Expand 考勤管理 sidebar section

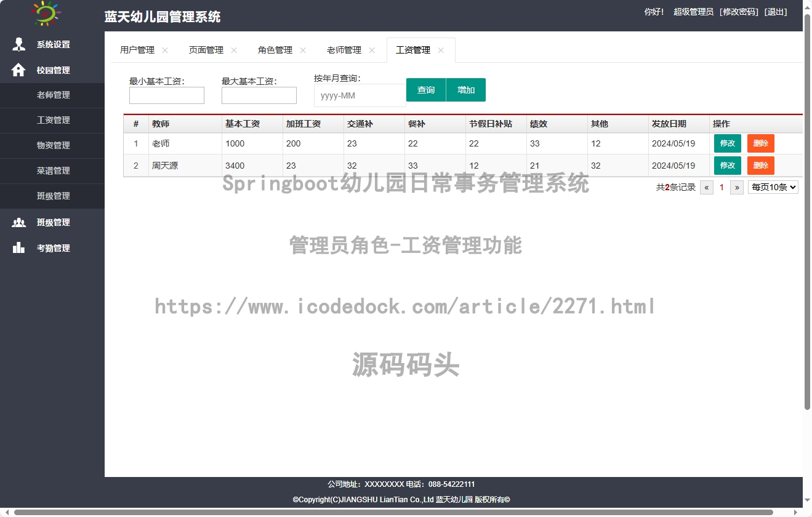[52, 248]
